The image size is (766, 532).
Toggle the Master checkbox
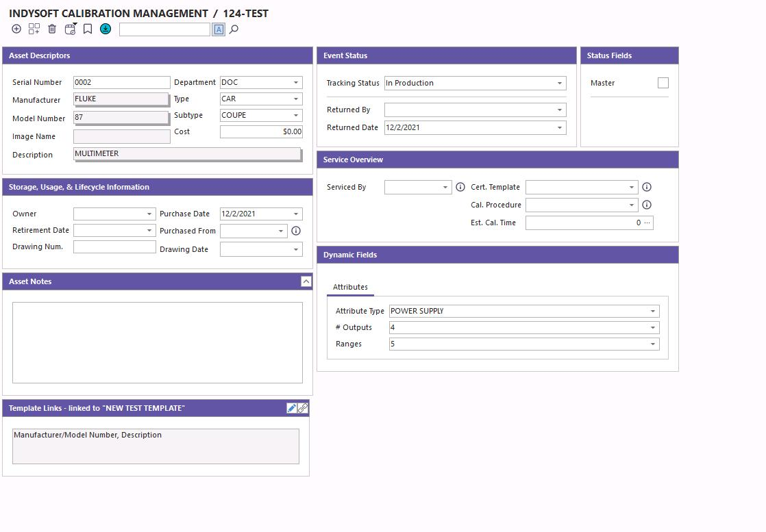pos(663,83)
